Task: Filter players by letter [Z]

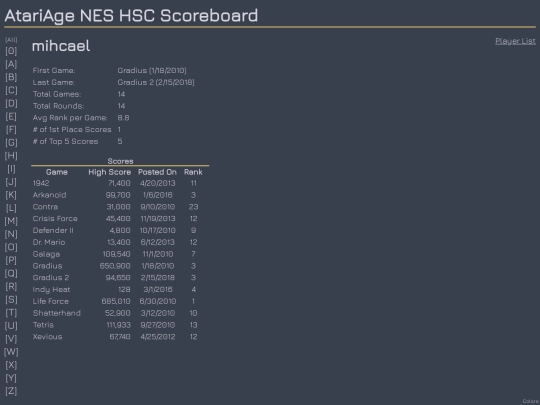Action: (x=11, y=391)
